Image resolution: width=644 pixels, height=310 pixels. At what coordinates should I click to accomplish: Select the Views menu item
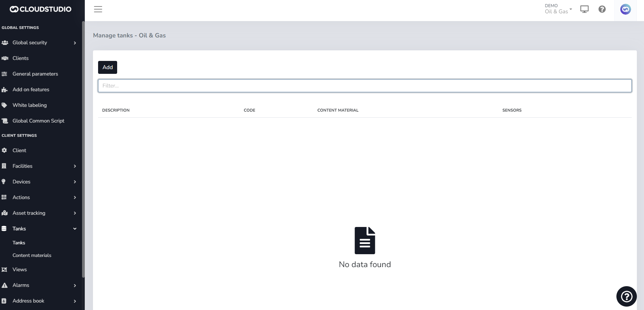(x=19, y=270)
